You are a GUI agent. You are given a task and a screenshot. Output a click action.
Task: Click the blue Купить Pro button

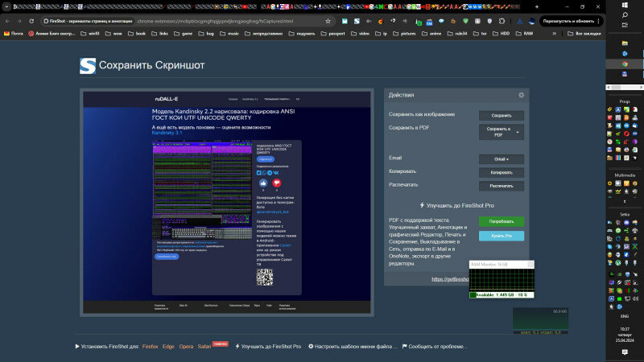(501, 236)
